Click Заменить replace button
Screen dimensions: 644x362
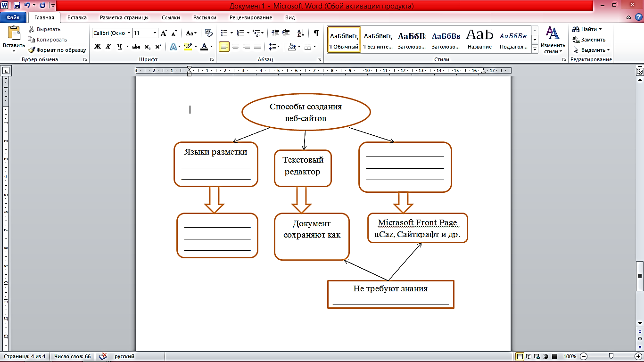589,40
